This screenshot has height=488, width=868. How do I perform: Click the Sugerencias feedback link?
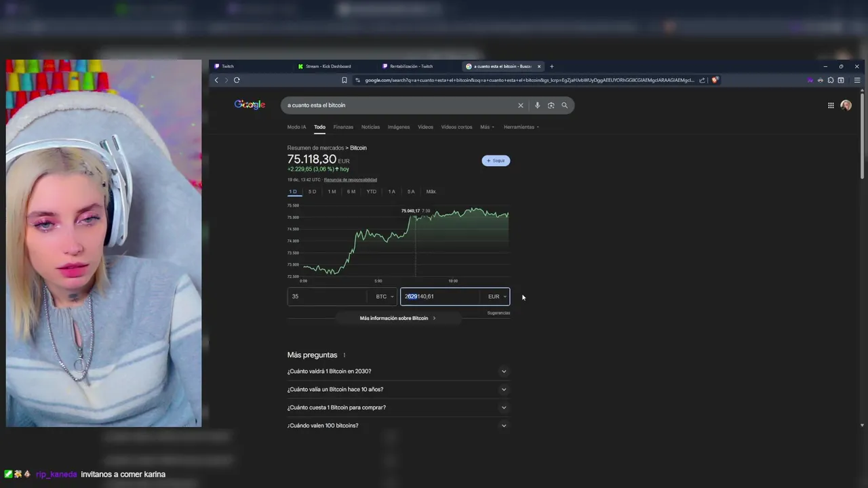[498, 313]
